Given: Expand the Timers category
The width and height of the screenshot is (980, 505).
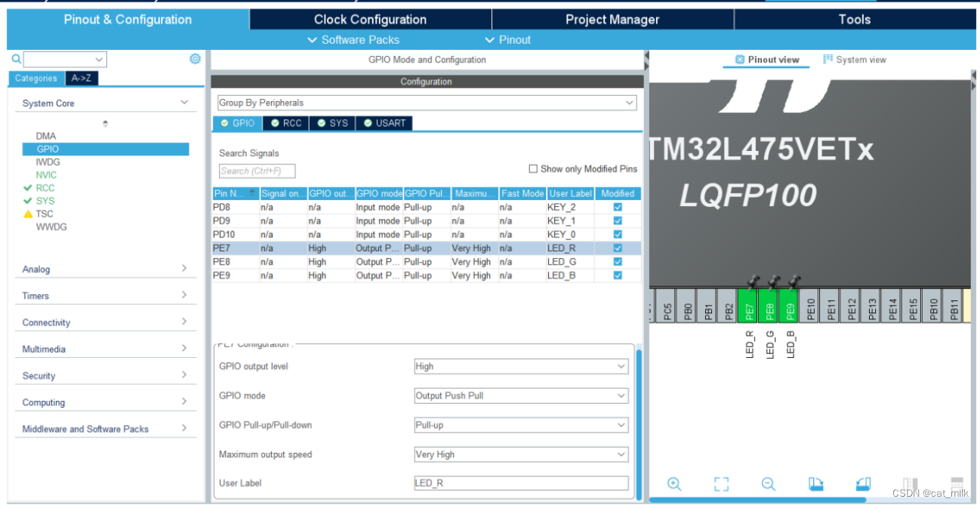Looking at the screenshot, I should click(x=183, y=295).
